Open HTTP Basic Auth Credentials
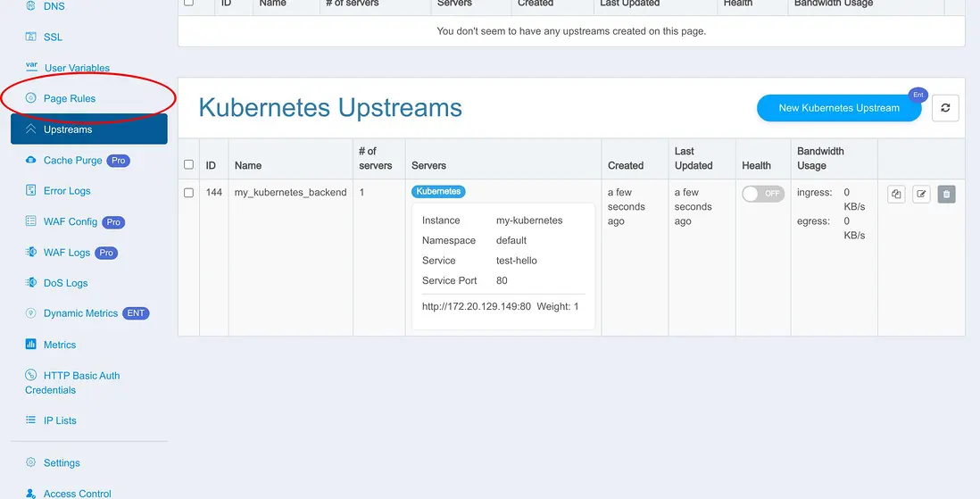 point(72,383)
